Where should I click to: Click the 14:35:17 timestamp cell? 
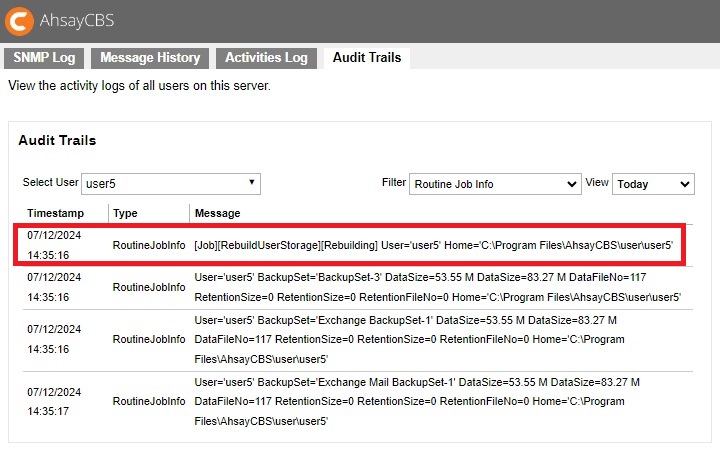54,402
